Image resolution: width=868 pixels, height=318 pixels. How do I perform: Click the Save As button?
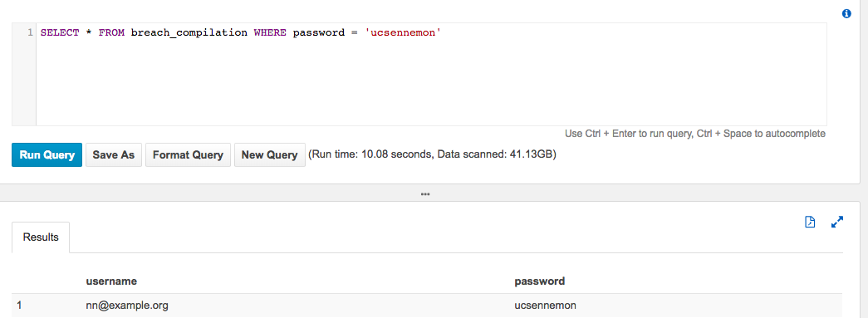[x=114, y=155]
